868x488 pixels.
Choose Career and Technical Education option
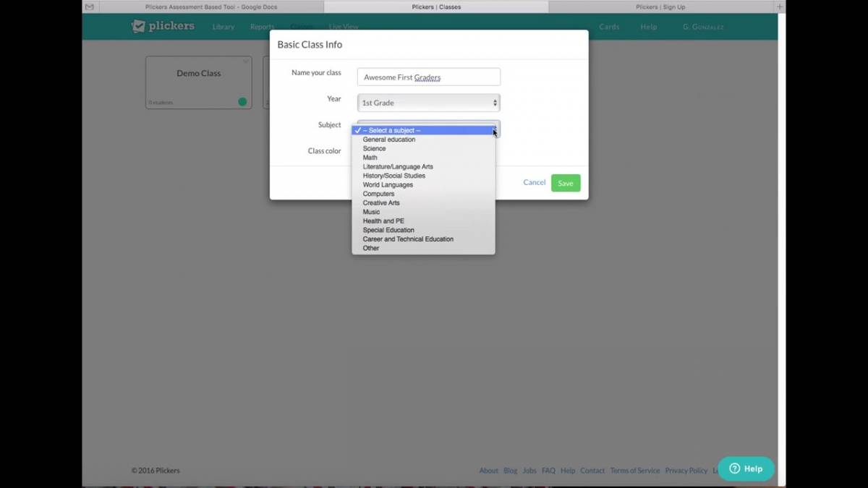coord(423,239)
